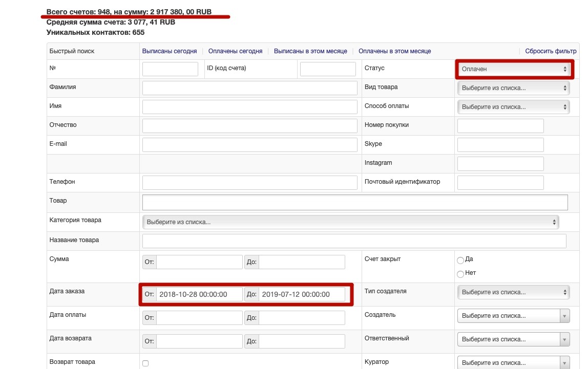
Task: Open Оплачены в этом месяце filter
Action: (394, 51)
